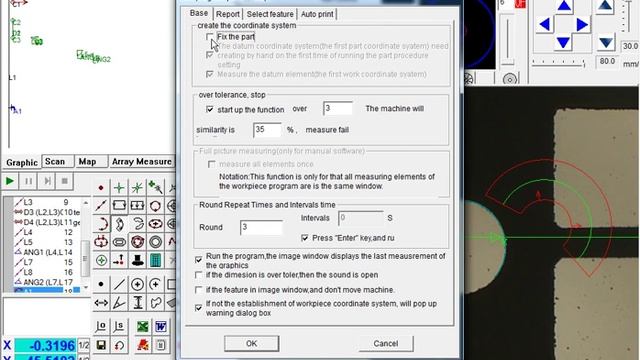Click the black hat icon
The width and height of the screenshot is (640, 360).
[x=137, y=260]
